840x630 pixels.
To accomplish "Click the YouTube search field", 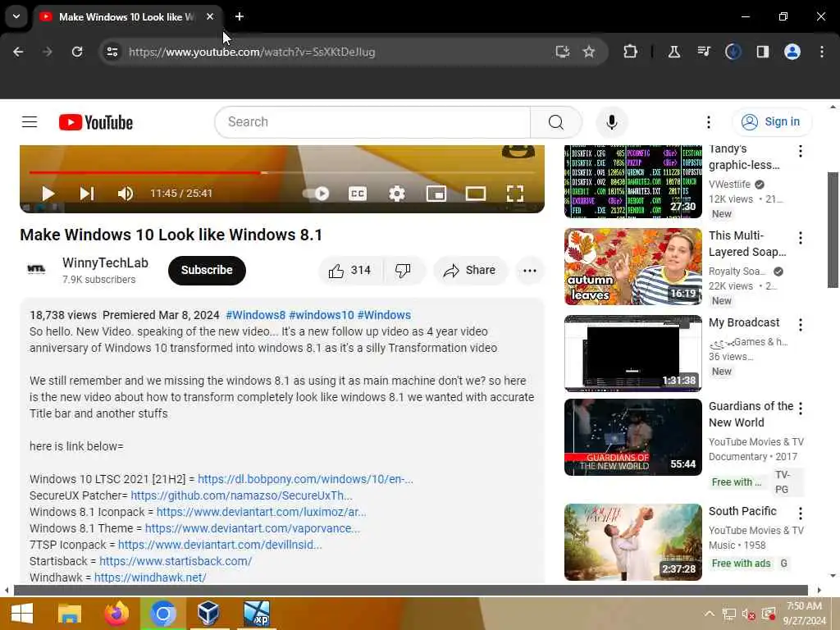I will point(373,122).
